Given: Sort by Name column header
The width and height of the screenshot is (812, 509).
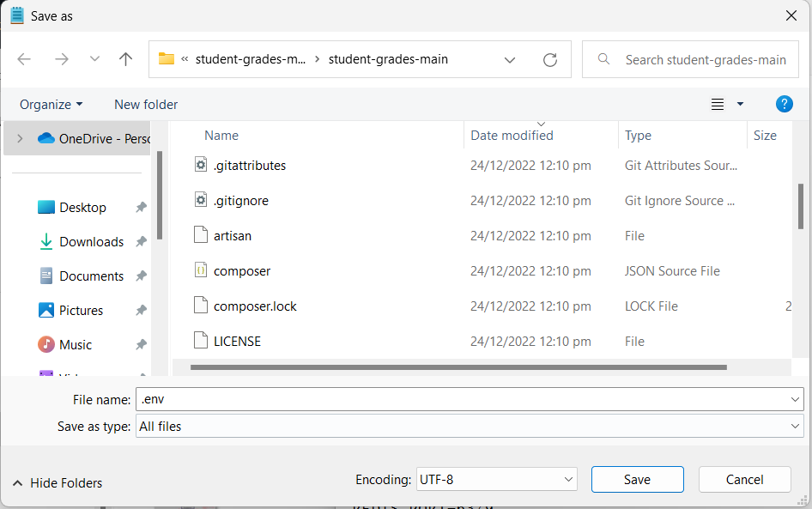Looking at the screenshot, I should (221, 136).
